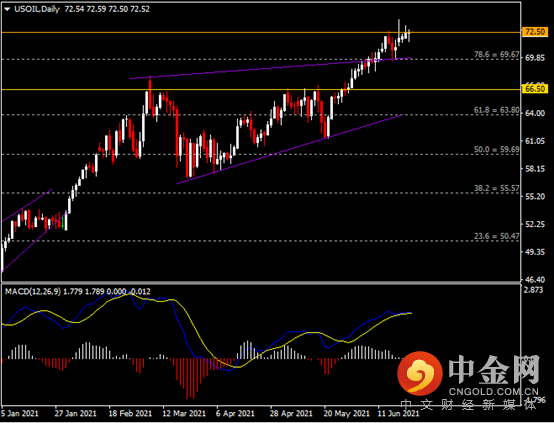Select the USOIL,Daily chart title
The height and width of the screenshot is (423, 554).
[37, 9]
